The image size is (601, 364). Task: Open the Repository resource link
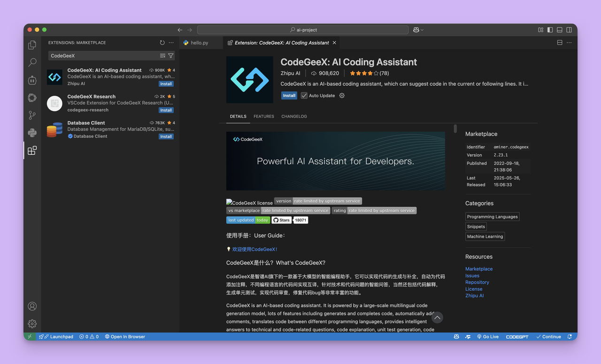click(x=477, y=282)
